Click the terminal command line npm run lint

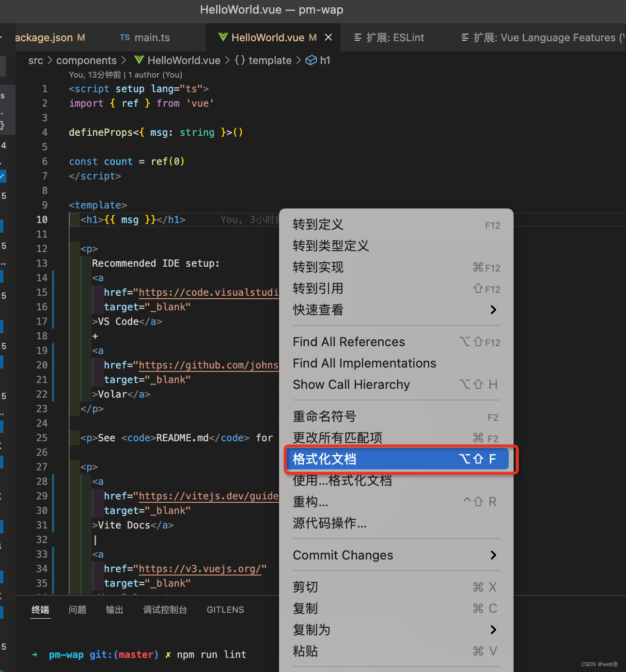[x=212, y=655]
